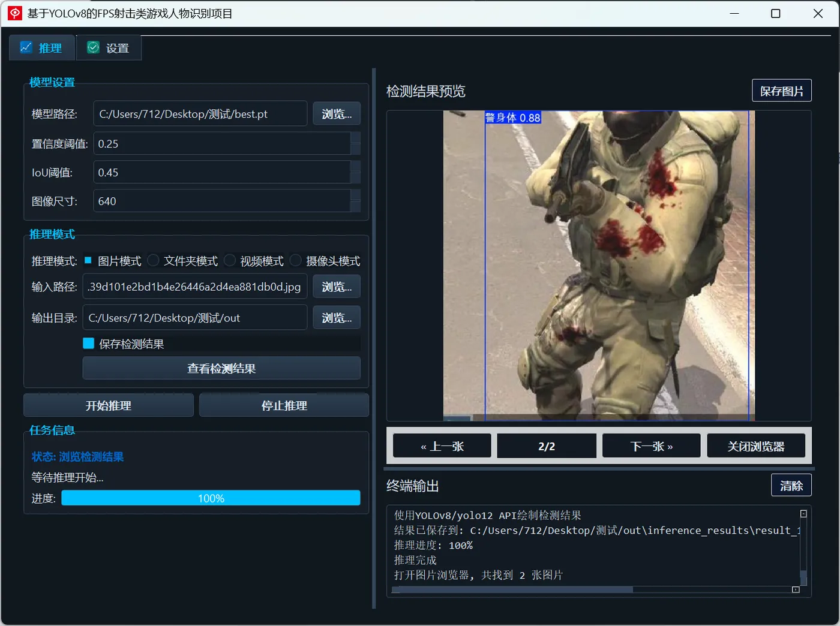The image size is (840, 626).
Task: Click the 100% progress bar
Action: coord(211,498)
